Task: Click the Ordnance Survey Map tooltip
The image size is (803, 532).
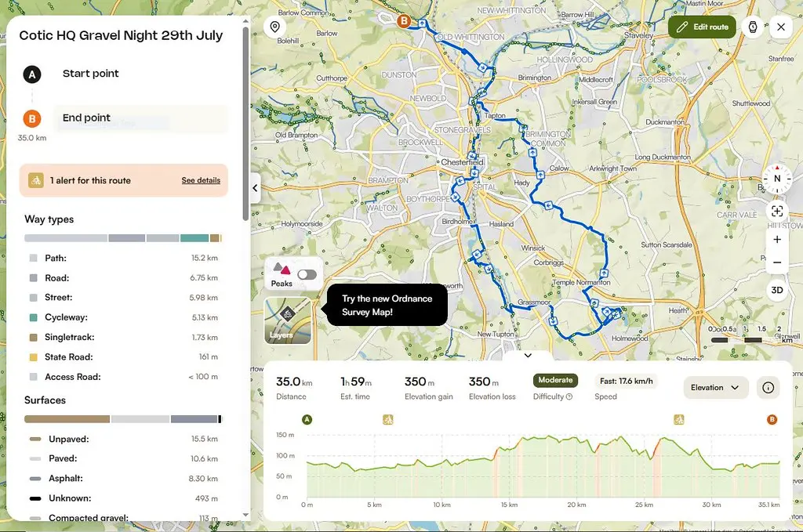Action: click(387, 305)
